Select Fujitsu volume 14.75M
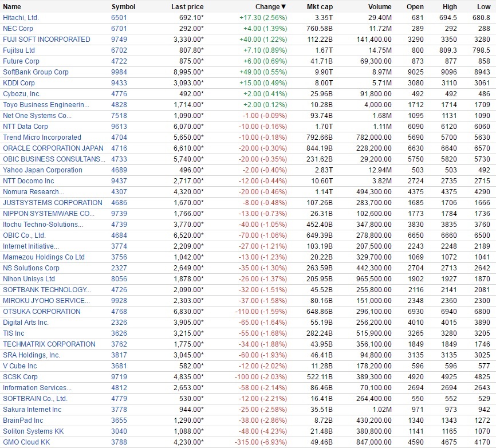 (x=380, y=50)
